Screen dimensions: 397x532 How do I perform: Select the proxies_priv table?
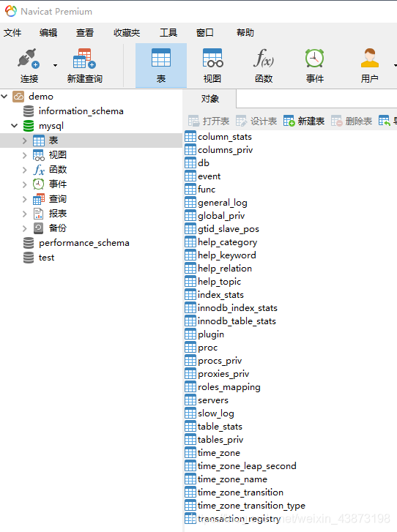point(218,373)
